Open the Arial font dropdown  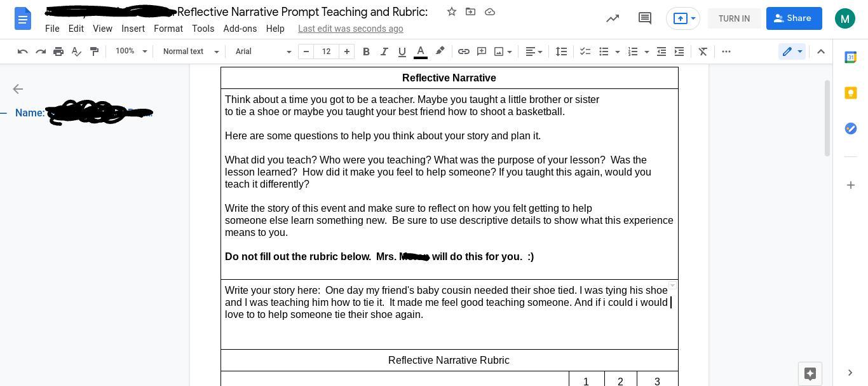tap(263, 52)
